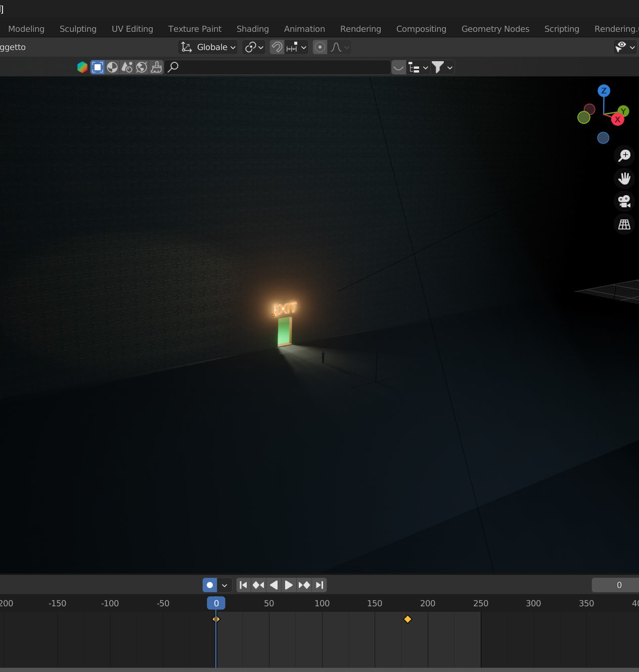The image size is (639, 672).
Task: Play the animation forward
Action: pos(289,585)
